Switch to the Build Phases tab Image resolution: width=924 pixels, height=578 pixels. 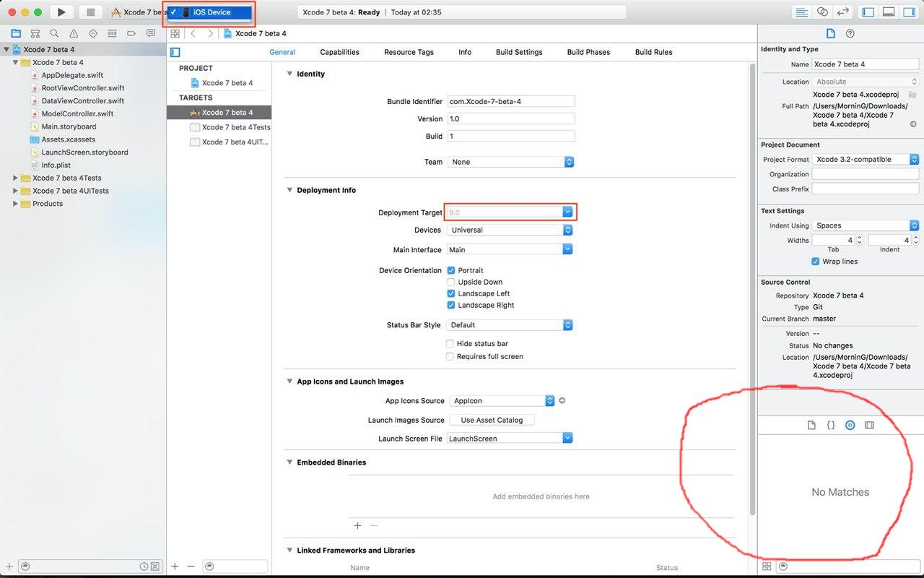[x=588, y=52]
